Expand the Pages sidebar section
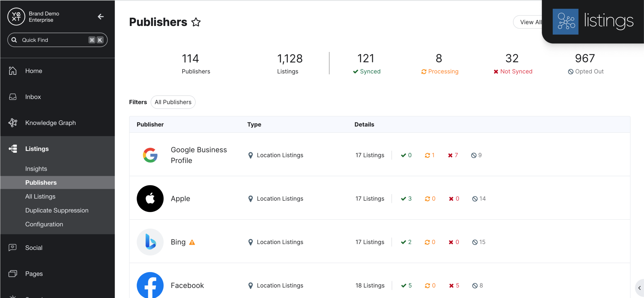 (x=34, y=274)
